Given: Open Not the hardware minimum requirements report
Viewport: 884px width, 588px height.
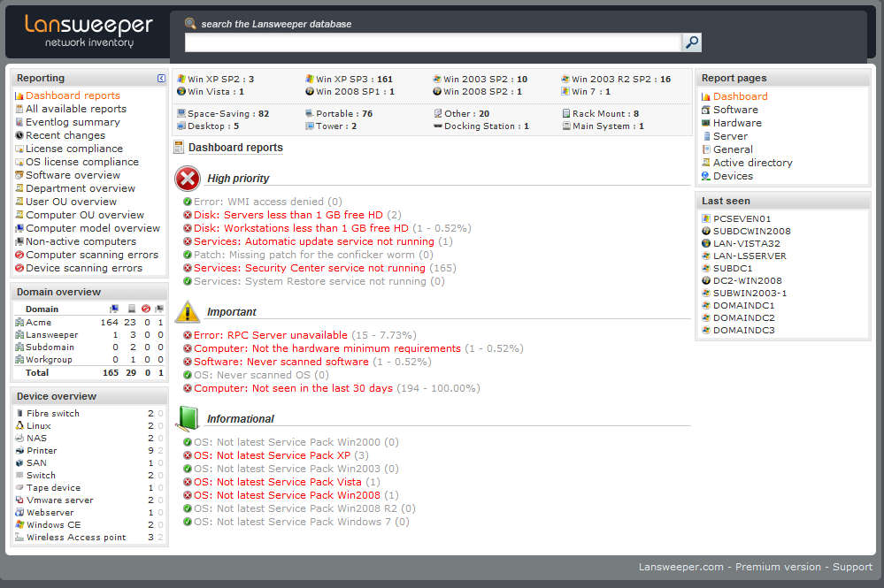Looking at the screenshot, I should pos(327,348).
